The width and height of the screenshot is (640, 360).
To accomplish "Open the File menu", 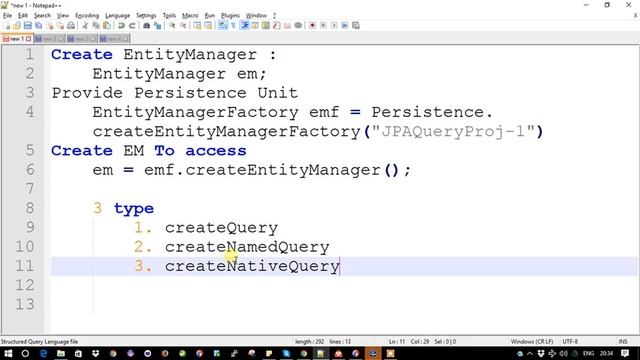I will pos(7,16).
